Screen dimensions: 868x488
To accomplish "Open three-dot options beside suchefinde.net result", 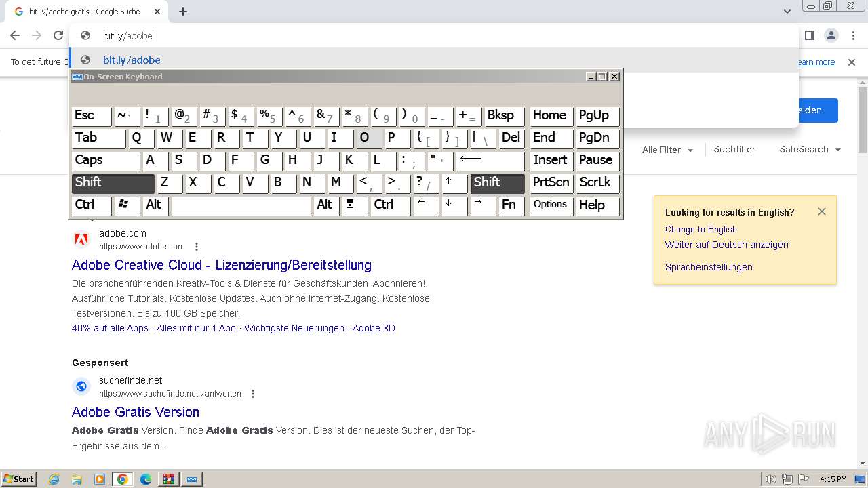I will coord(253,394).
